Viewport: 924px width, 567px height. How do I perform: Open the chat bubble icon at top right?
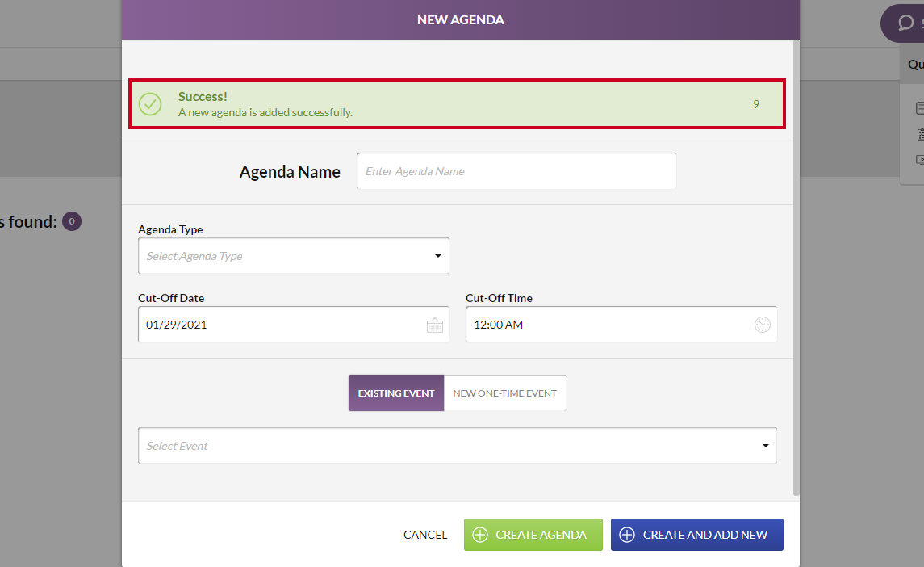click(x=905, y=23)
